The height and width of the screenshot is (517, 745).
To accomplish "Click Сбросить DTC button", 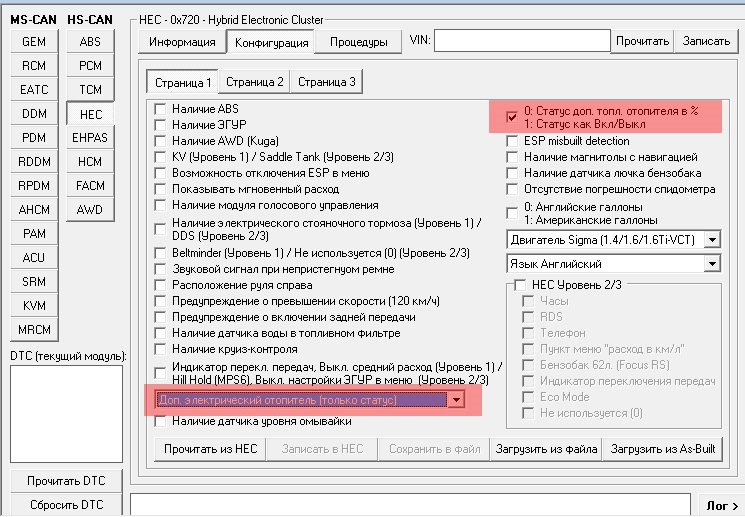I will click(x=67, y=505).
